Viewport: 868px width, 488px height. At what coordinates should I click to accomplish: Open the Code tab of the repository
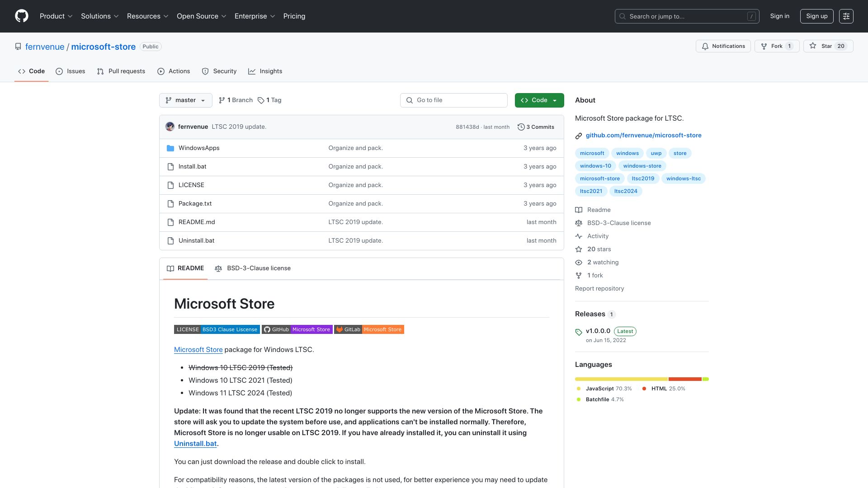point(31,71)
